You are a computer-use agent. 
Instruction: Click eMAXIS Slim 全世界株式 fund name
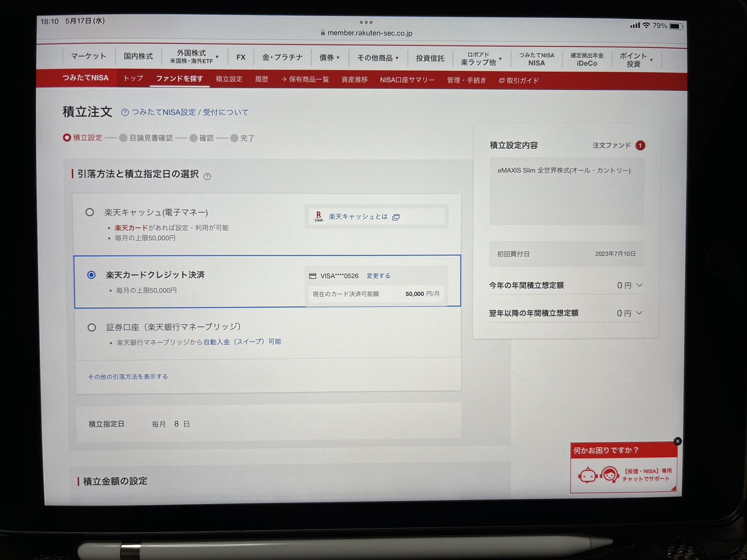coord(564,171)
